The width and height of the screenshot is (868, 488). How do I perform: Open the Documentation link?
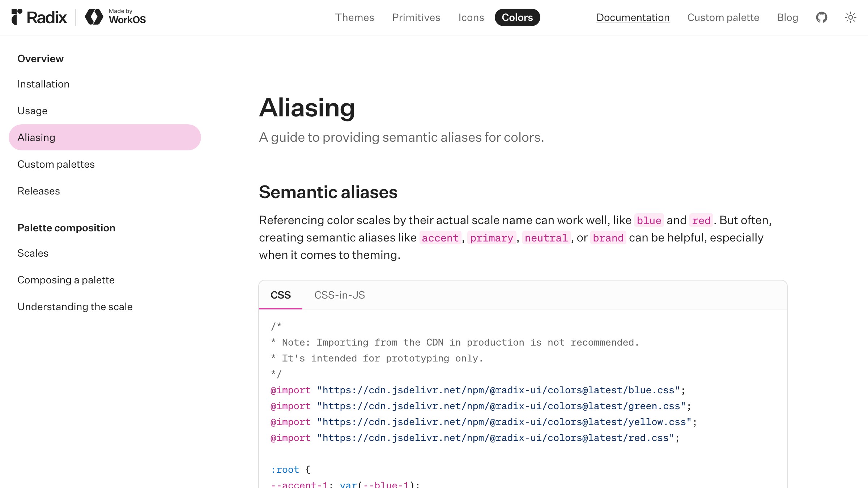pos(633,17)
